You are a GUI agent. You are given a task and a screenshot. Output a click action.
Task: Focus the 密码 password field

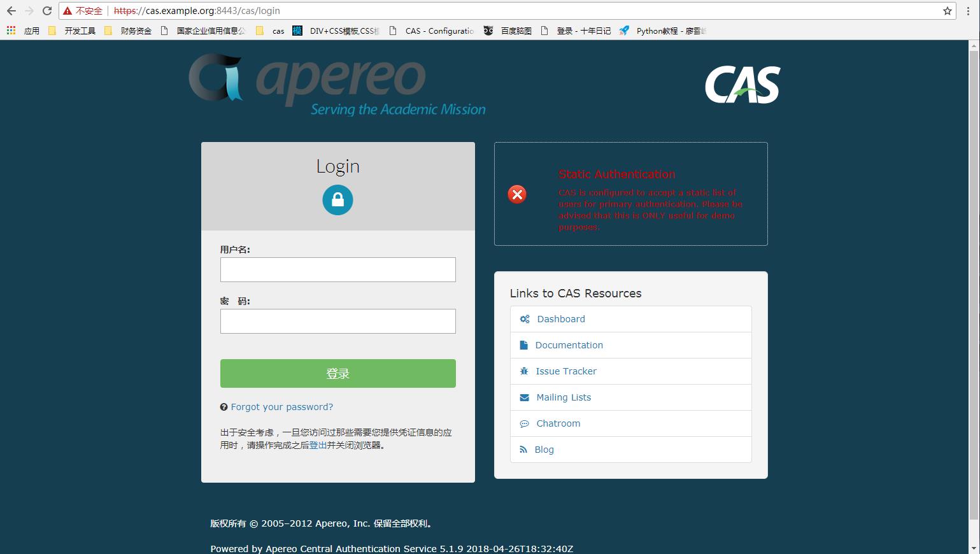point(337,321)
